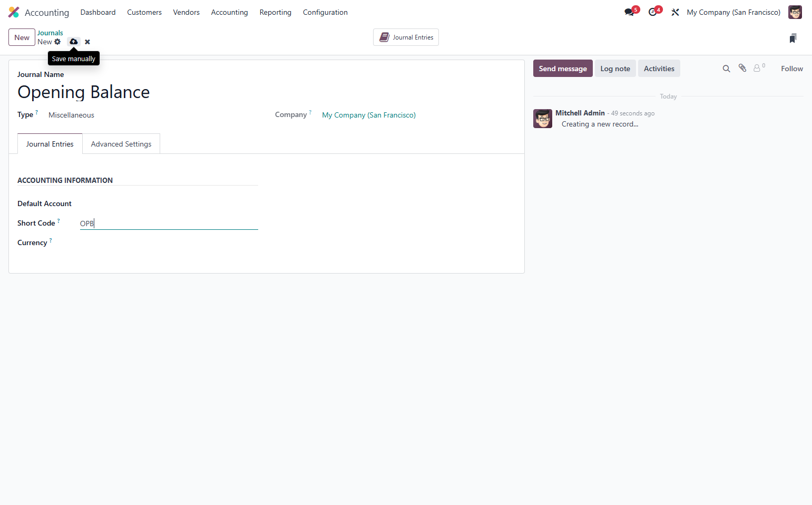Switch to the Advanced Settings tab
Viewport: 812px width, 505px height.
[121, 144]
